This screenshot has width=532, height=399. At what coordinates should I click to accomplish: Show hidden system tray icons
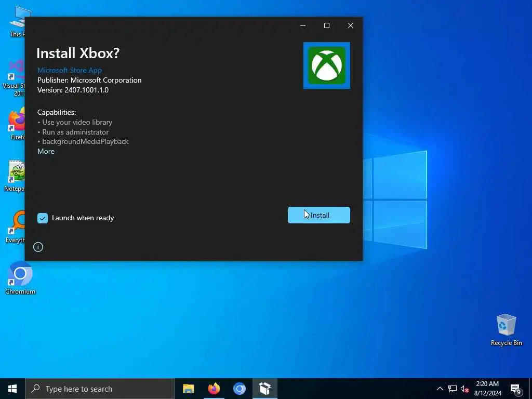click(440, 389)
